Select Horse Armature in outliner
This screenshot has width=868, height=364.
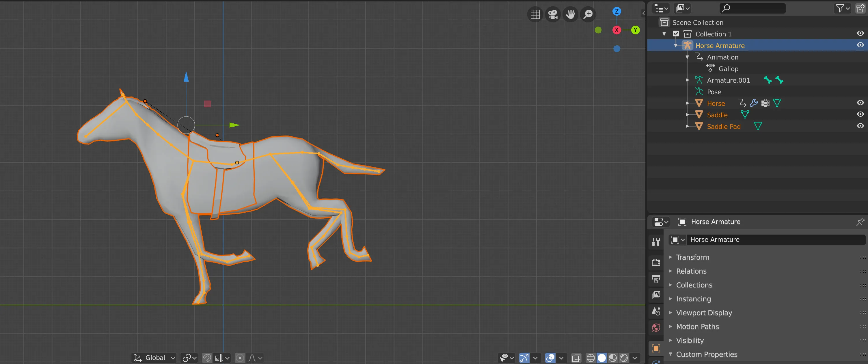(720, 45)
